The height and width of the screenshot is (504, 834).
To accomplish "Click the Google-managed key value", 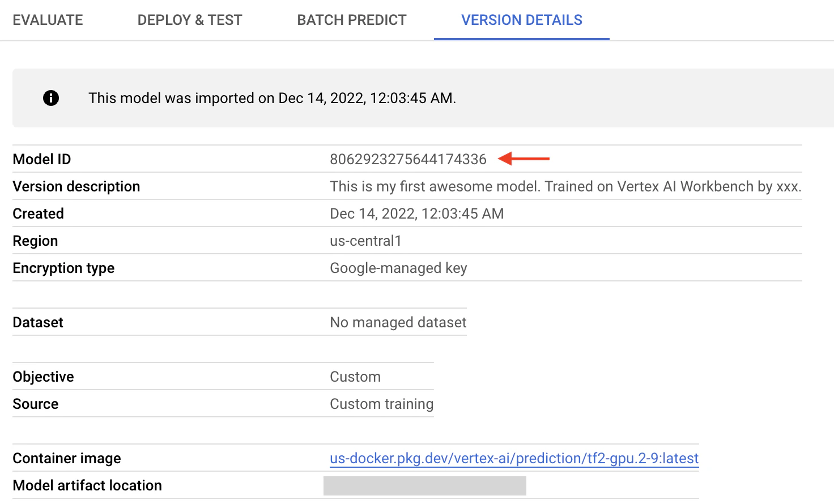I will [x=398, y=268].
